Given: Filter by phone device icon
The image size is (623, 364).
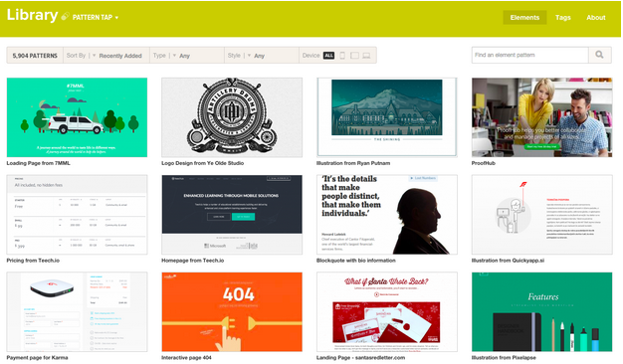Looking at the screenshot, I should [x=342, y=56].
